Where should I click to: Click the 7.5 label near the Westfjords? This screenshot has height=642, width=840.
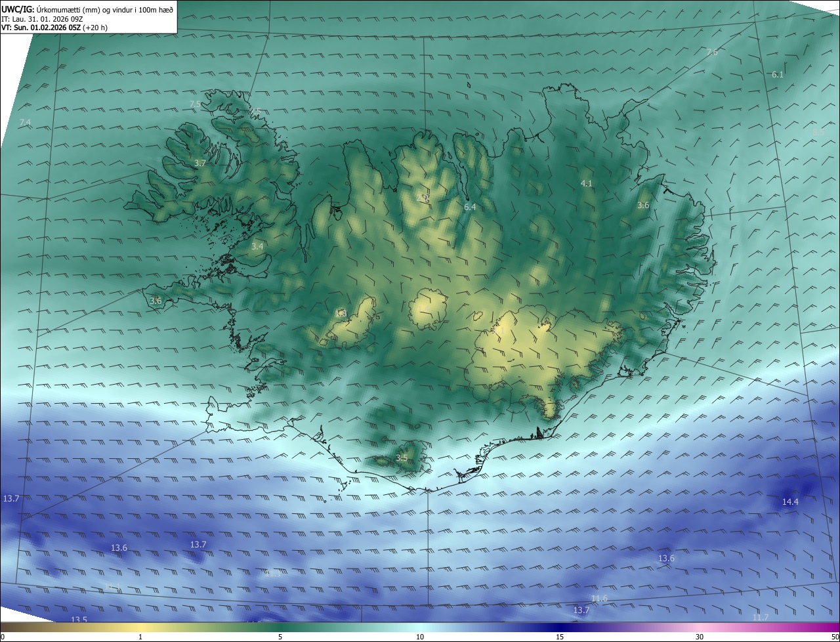click(196, 104)
